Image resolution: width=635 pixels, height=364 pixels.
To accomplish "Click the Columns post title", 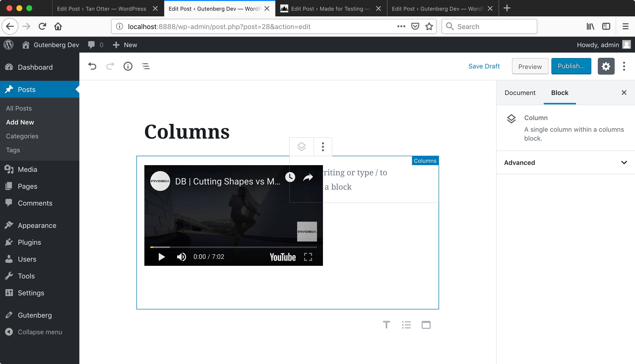I will click(x=187, y=131).
